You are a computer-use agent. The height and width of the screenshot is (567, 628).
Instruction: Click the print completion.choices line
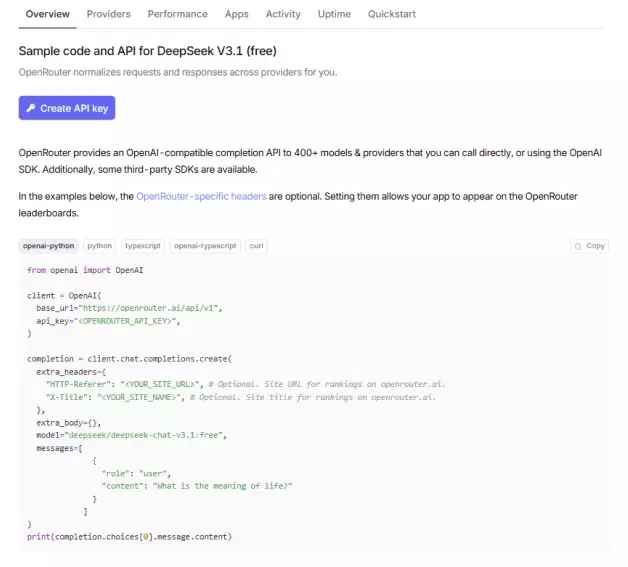(x=129, y=537)
